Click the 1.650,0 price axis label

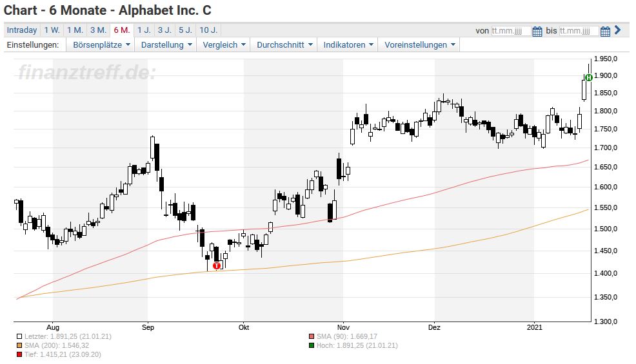click(x=606, y=167)
